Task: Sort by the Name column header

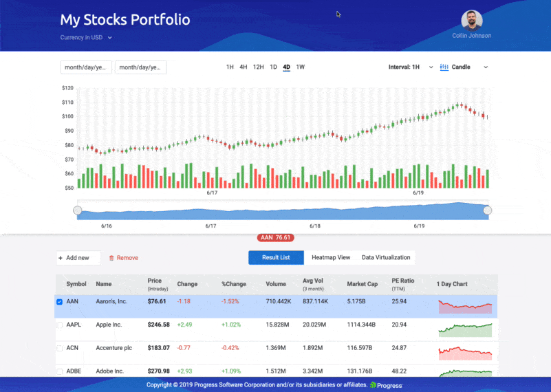Action: pos(104,284)
